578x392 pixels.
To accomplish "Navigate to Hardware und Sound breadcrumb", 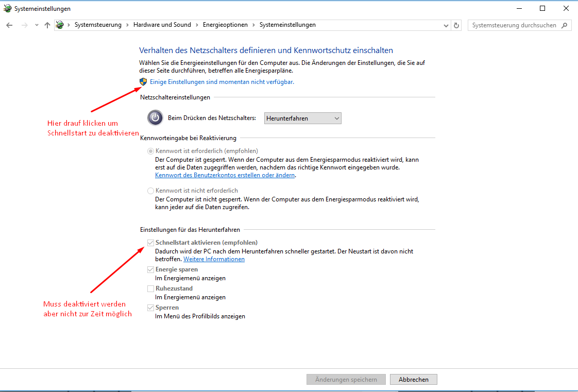I will point(162,25).
